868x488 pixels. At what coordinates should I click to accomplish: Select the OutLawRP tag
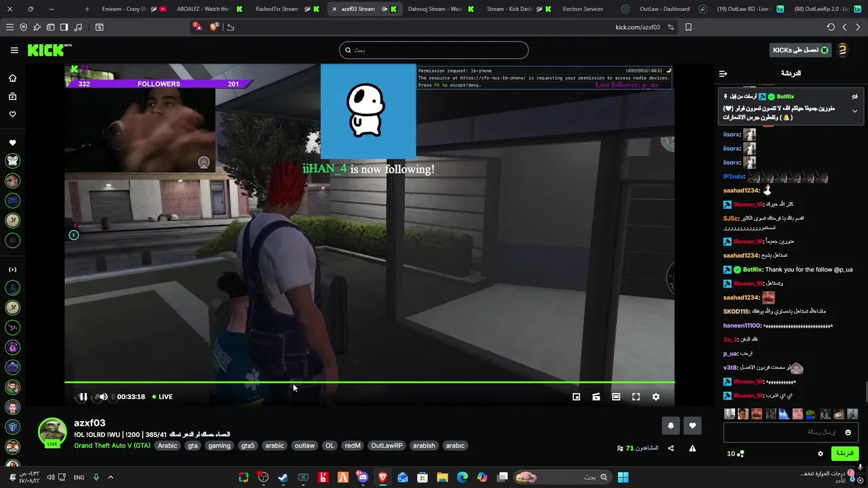(x=387, y=445)
